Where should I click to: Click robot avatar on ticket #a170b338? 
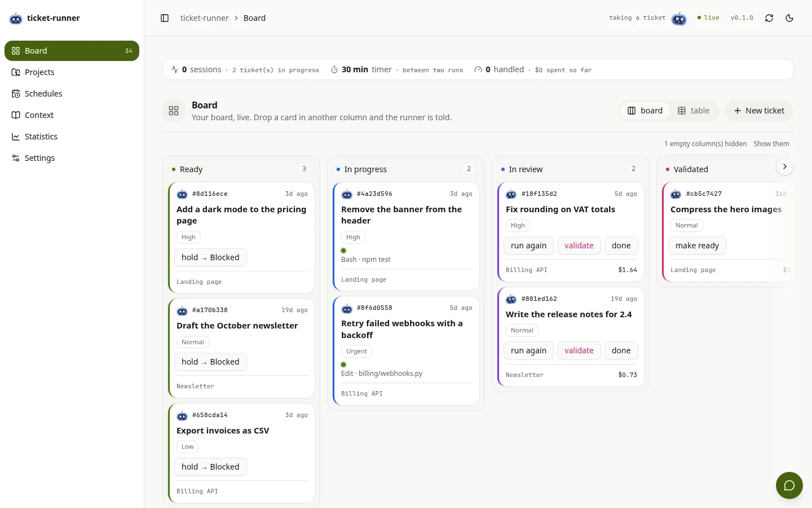coord(182,310)
